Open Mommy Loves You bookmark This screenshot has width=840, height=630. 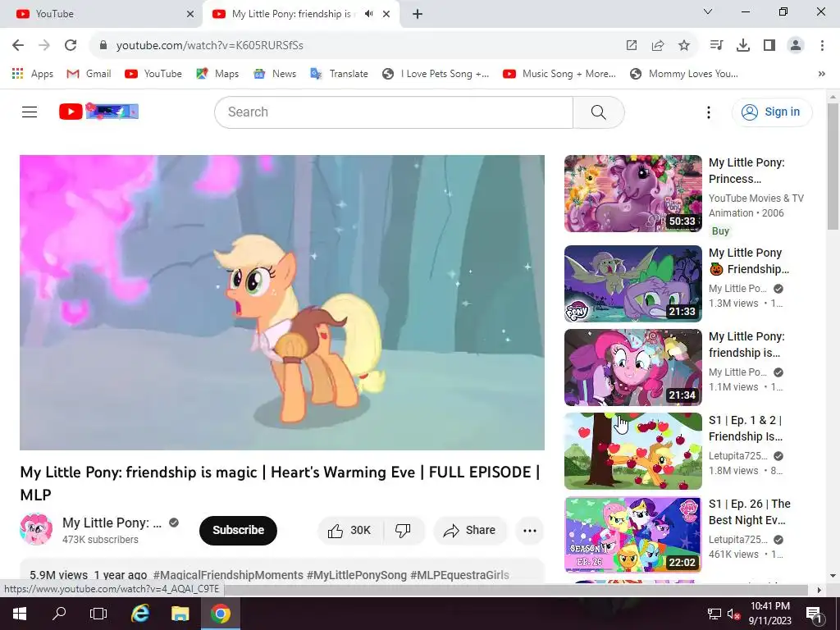point(684,74)
